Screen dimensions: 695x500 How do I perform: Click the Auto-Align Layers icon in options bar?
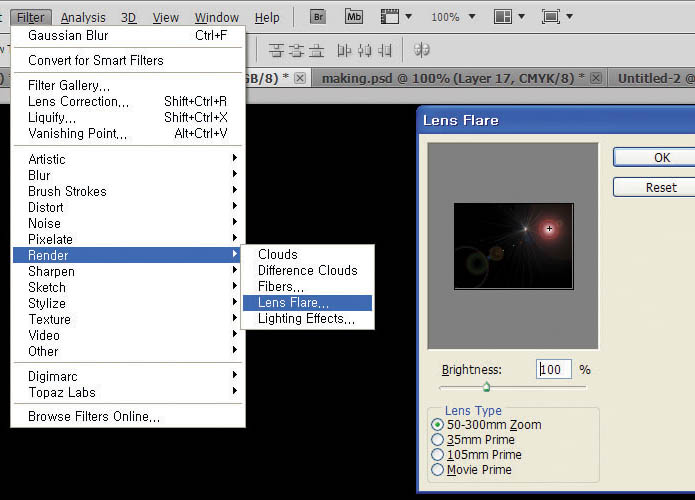point(421,50)
